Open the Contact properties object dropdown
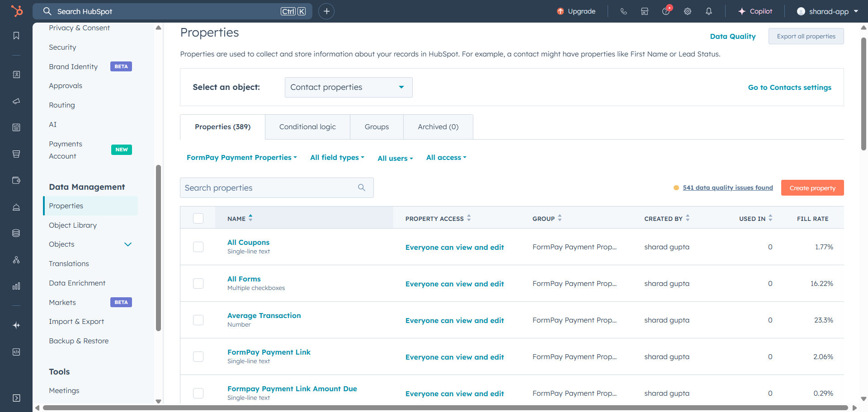Viewport: 868px width, 412px height. click(x=349, y=87)
